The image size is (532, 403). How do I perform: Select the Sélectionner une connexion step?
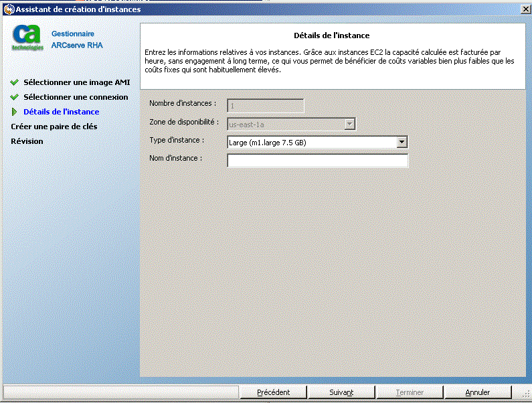click(x=76, y=97)
